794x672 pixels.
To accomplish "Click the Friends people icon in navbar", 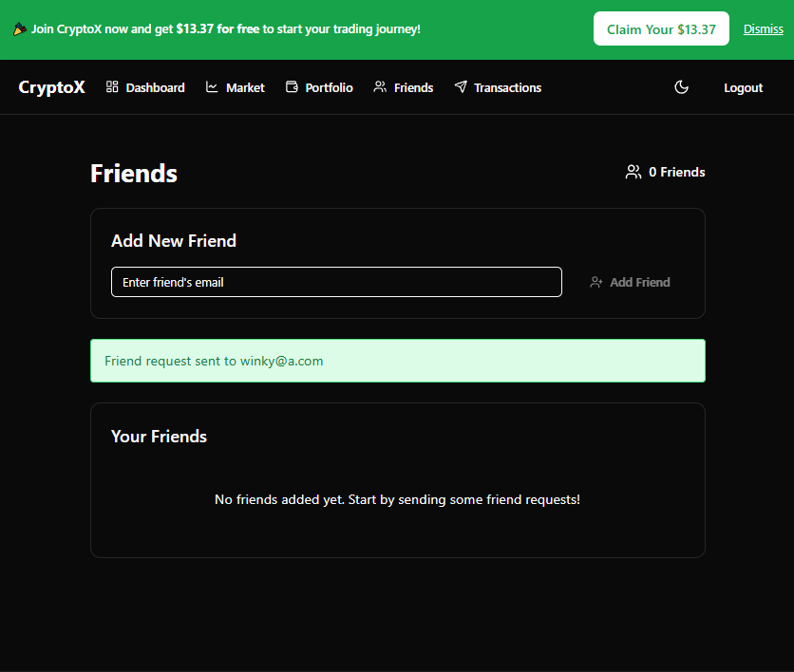I will click(380, 87).
